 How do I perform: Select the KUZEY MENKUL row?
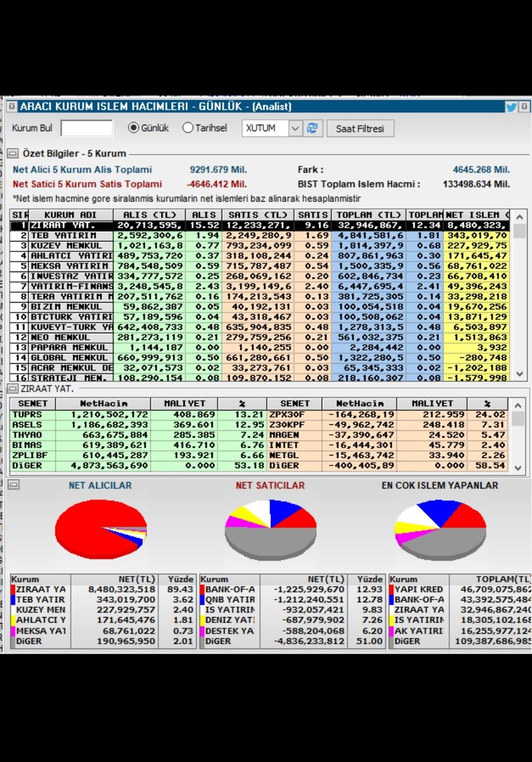260,246
